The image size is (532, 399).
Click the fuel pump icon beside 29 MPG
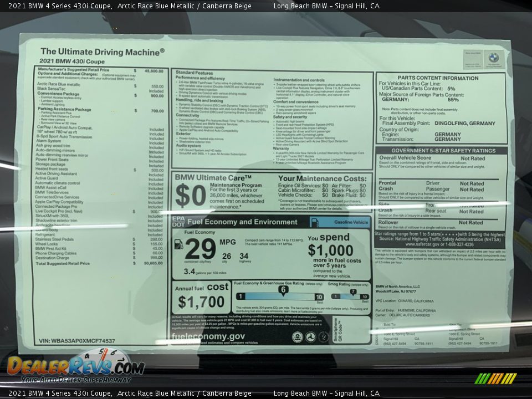click(x=178, y=244)
